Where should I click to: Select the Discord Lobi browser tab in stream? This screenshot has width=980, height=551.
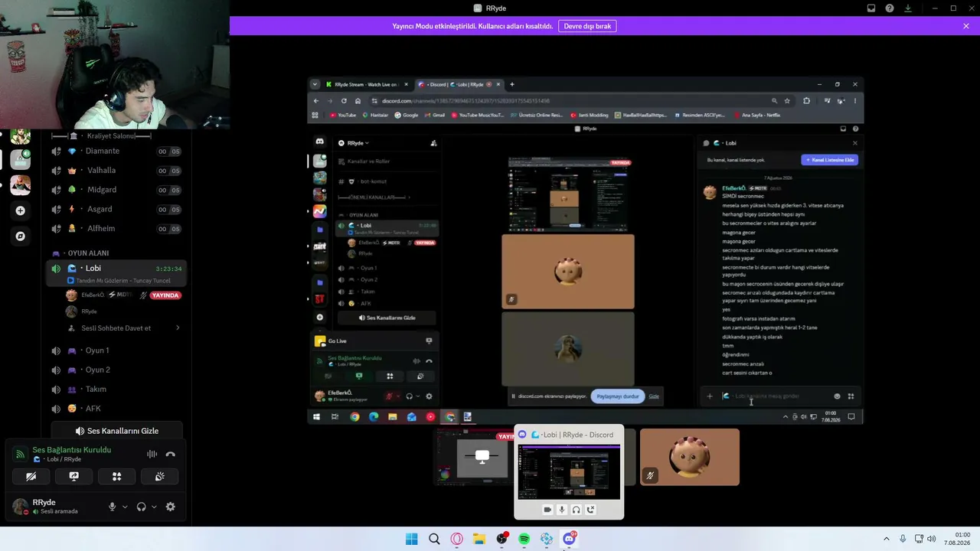pos(459,84)
